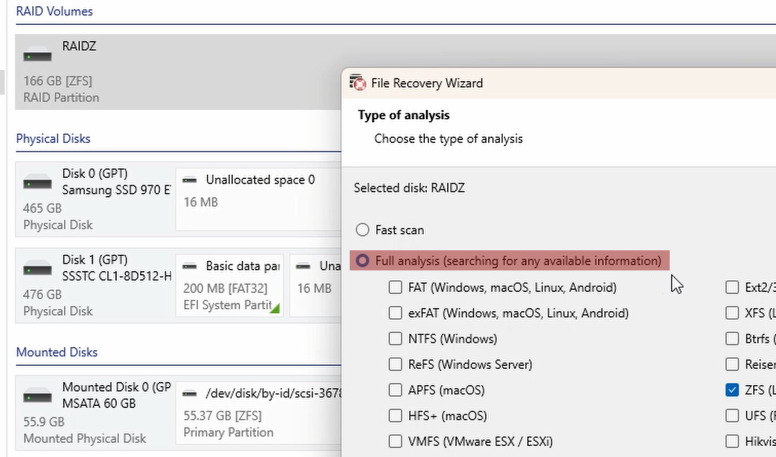Click the RAID Volumes section header
Image resolution: width=776 pixels, height=457 pixels.
click(x=54, y=11)
